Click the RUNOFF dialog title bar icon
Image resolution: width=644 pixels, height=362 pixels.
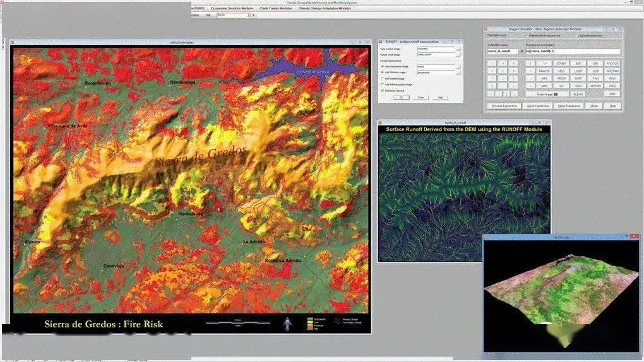click(x=380, y=42)
